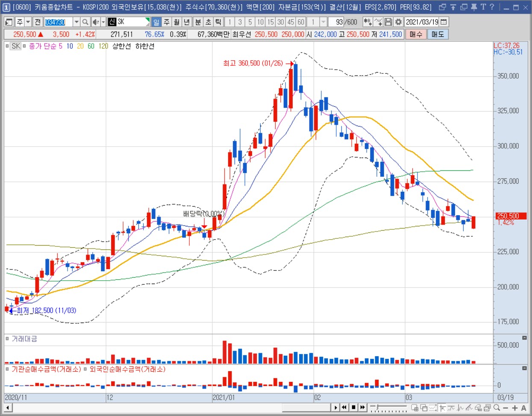Select the 년 (yearly) period toggle
The width and height of the screenshot is (532, 416).
click(x=187, y=22)
